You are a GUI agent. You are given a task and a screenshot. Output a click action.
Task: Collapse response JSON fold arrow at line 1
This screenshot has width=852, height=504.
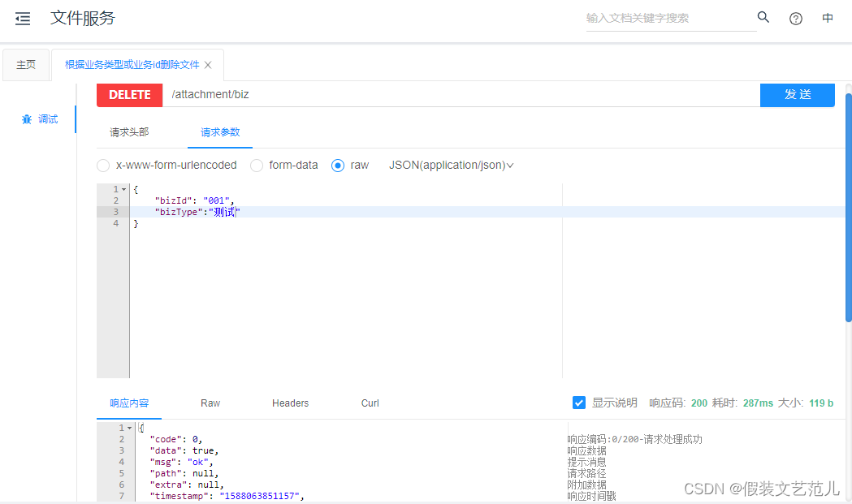[x=129, y=428]
